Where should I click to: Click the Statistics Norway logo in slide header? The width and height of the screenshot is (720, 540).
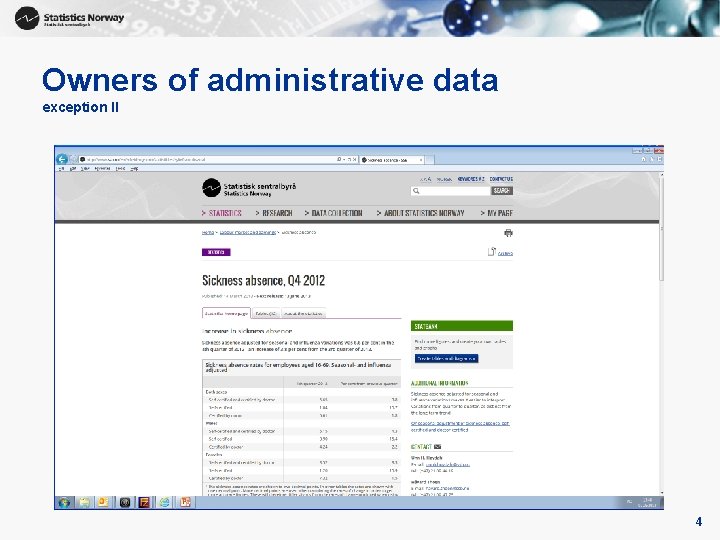(70, 18)
